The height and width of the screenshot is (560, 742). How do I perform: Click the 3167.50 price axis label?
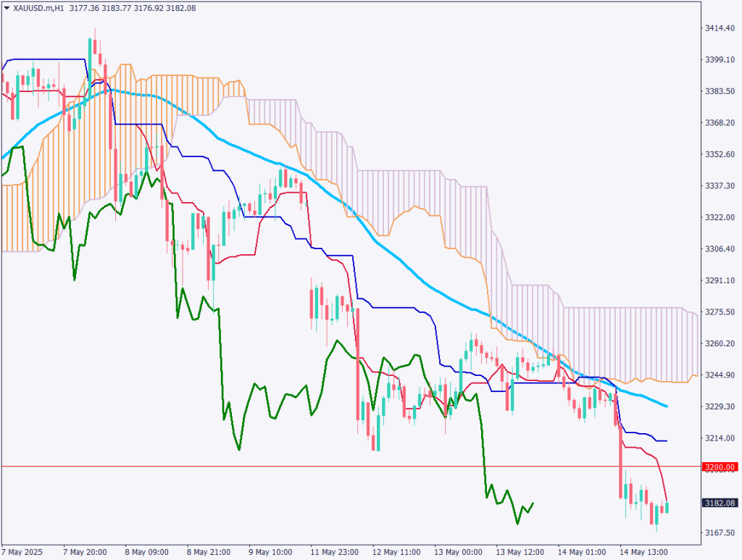pyautogui.click(x=720, y=532)
